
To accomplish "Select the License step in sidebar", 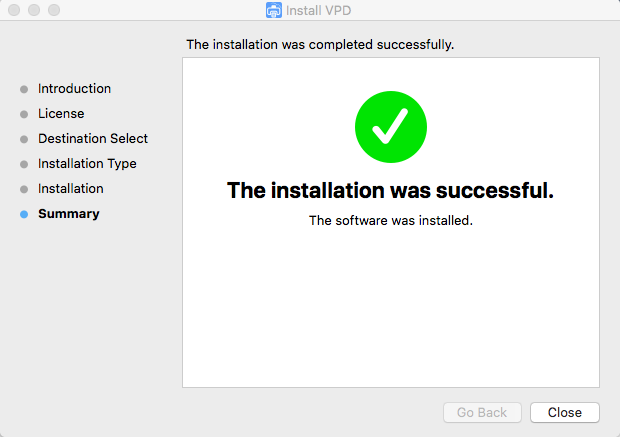I will point(61,114).
